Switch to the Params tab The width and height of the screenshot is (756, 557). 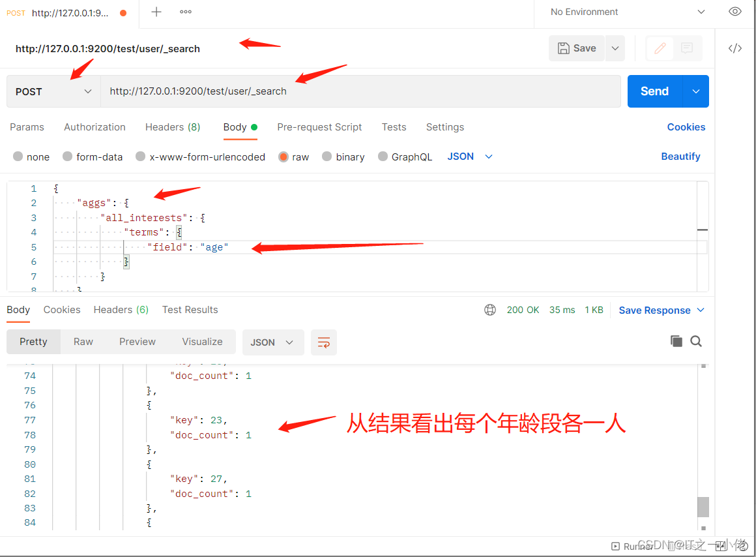pyautogui.click(x=27, y=127)
